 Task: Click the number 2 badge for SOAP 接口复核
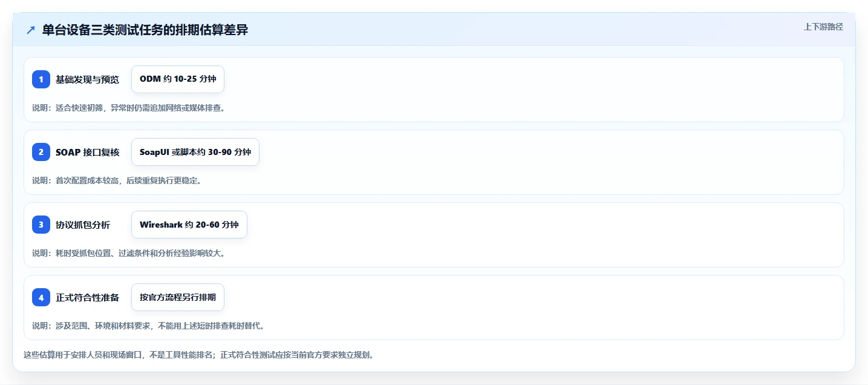click(x=41, y=152)
